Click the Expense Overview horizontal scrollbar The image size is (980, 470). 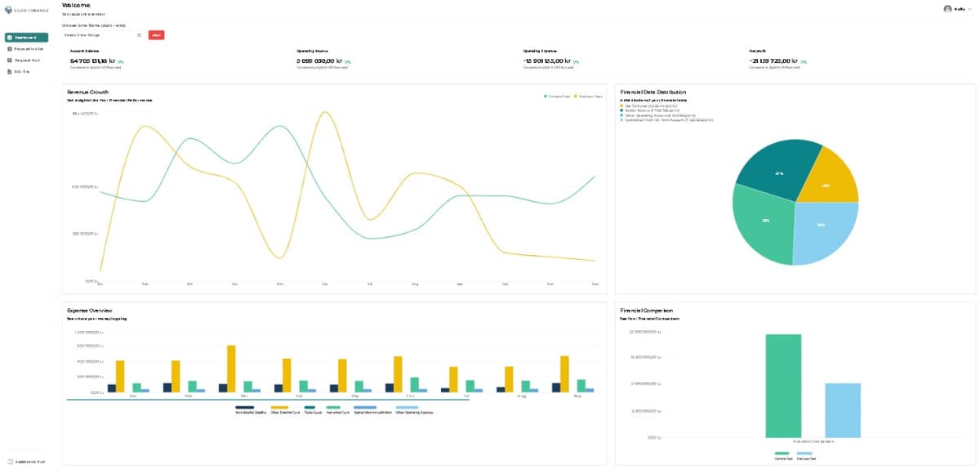pos(267,400)
